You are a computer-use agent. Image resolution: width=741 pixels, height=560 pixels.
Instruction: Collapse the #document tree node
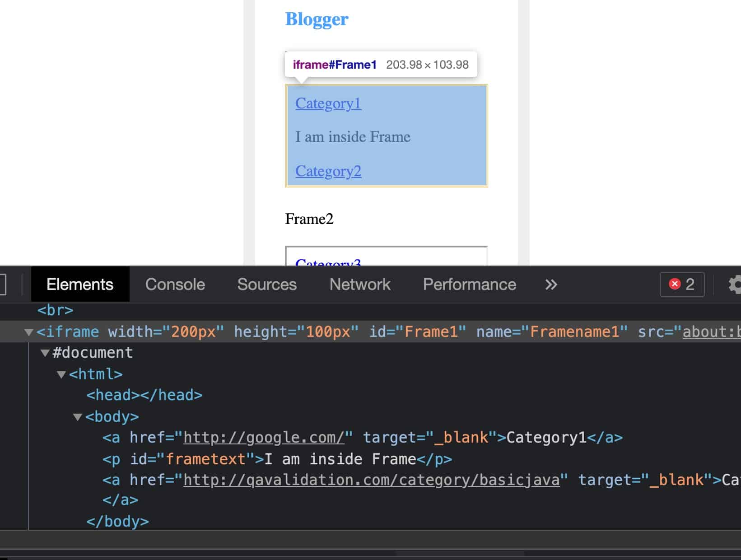tap(44, 353)
